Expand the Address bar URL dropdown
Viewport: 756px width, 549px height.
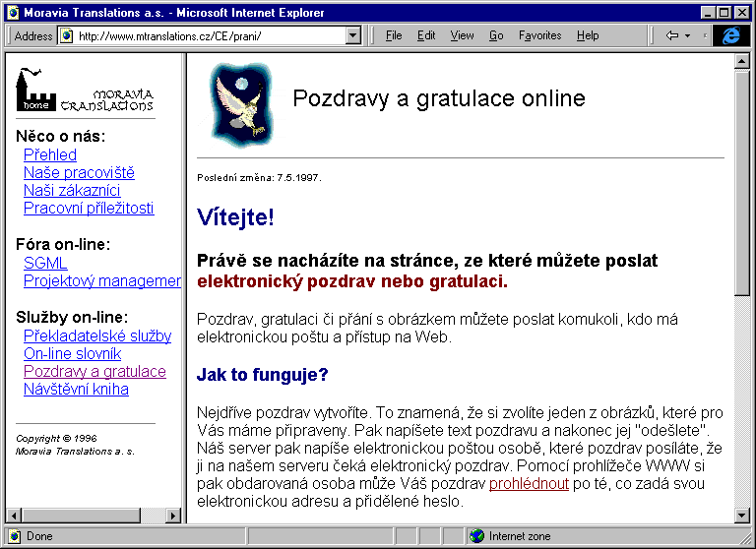(353, 35)
